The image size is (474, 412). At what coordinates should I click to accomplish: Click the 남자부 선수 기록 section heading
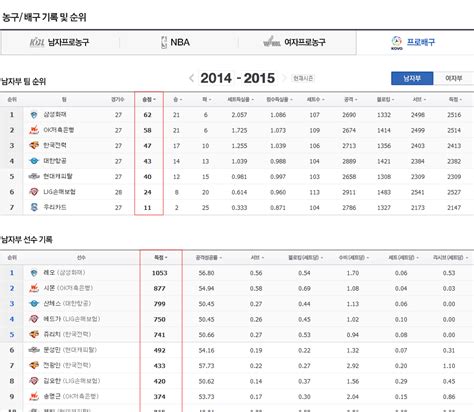pyautogui.click(x=27, y=239)
